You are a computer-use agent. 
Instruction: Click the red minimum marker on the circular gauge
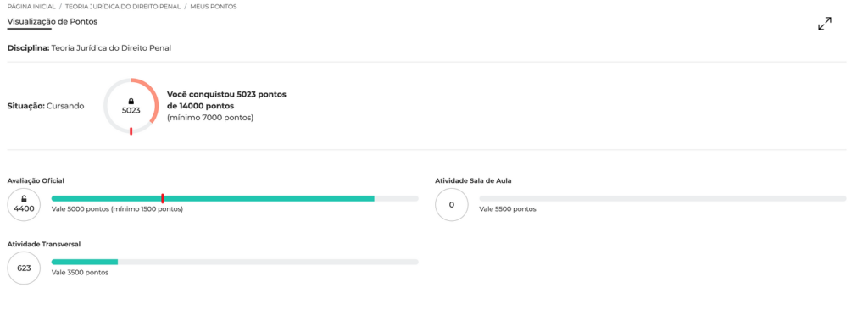(x=131, y=131)
